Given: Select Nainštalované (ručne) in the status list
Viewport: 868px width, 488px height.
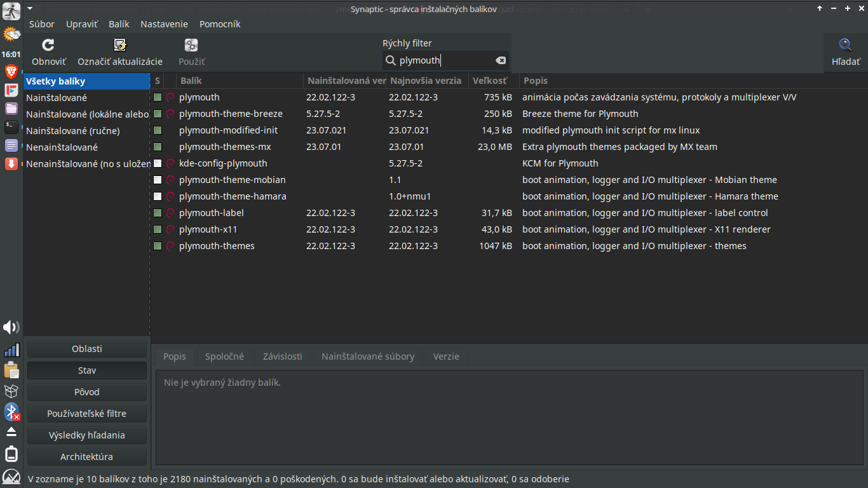Looking at the screenshot, I should (x=86, y=131).
